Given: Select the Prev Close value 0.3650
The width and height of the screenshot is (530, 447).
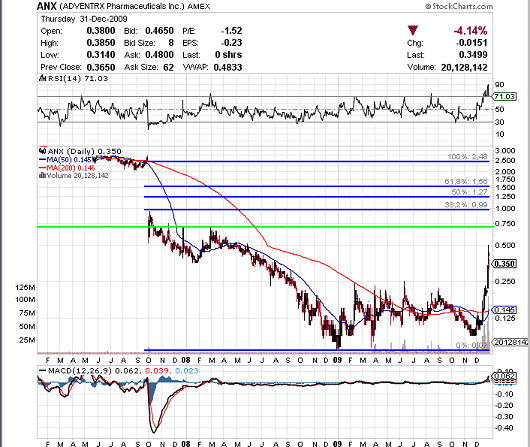Looking at the screenshot, I should pyautogui.click(x=101, y=67).
